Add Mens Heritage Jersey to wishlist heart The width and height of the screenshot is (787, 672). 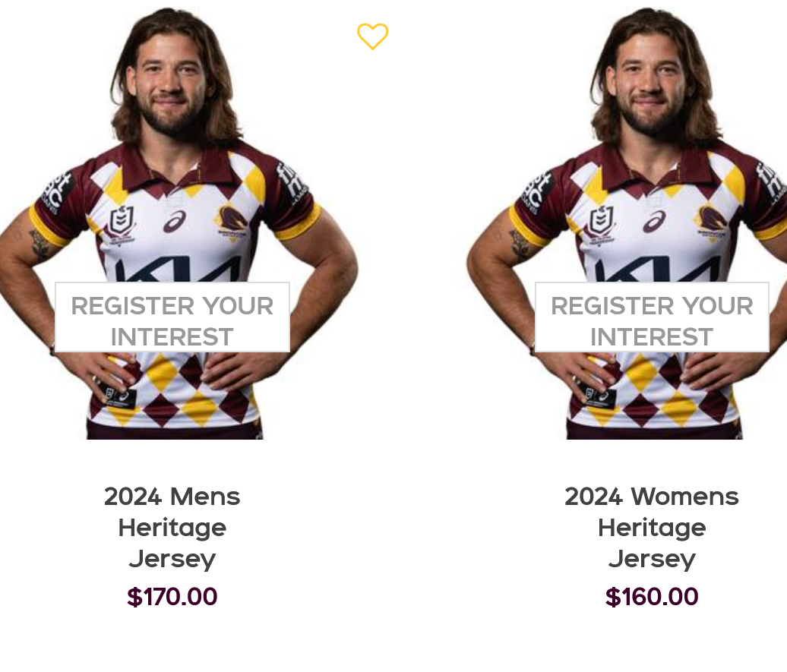click(x=372, y=36)
